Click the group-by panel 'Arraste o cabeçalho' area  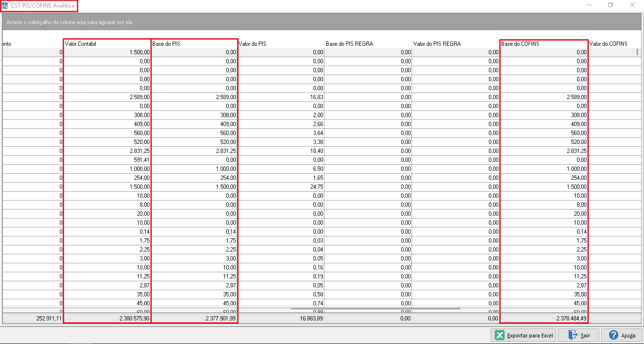[x=322, y=22]
